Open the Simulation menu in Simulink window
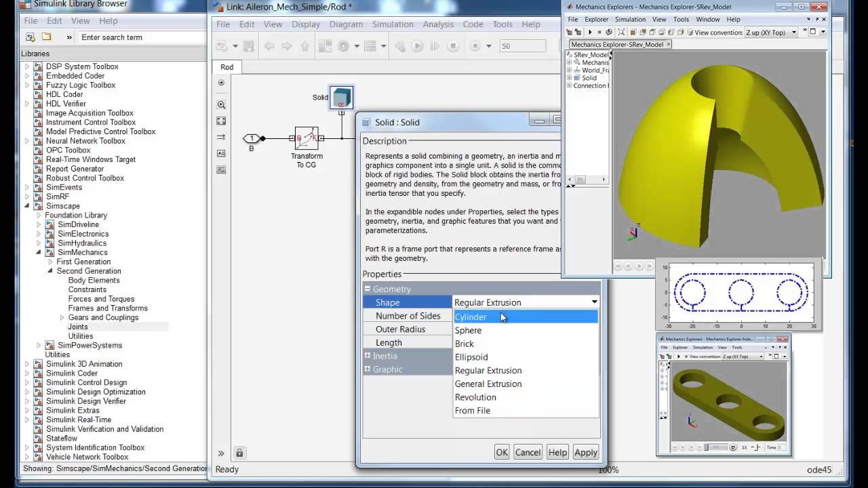Screen dimensions: 868x488 [393, 24]
